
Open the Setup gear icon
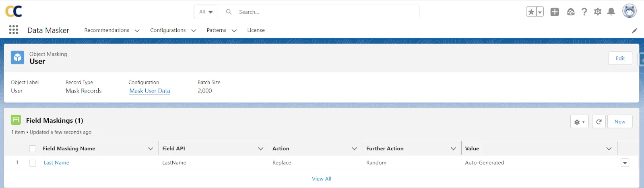click(598, 12)
